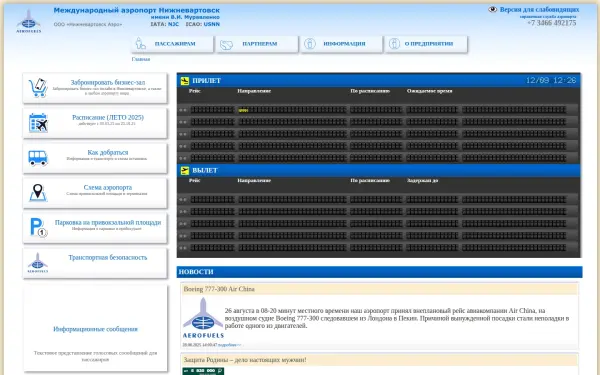Open Парковка на привокзальной площади
600x375 pixels.
tap(108, 222)
